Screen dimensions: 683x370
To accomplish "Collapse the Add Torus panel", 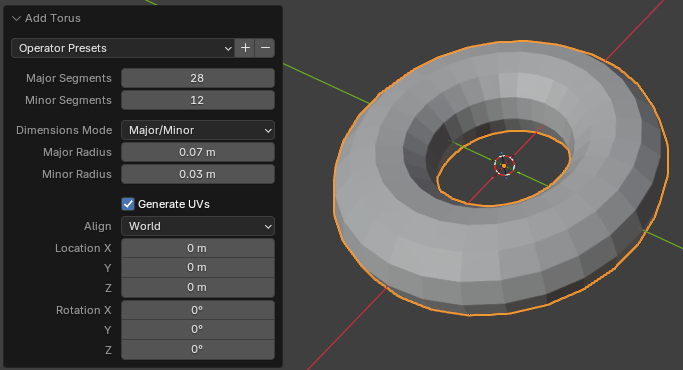I will pyautogui.click(x=17, y=18).
